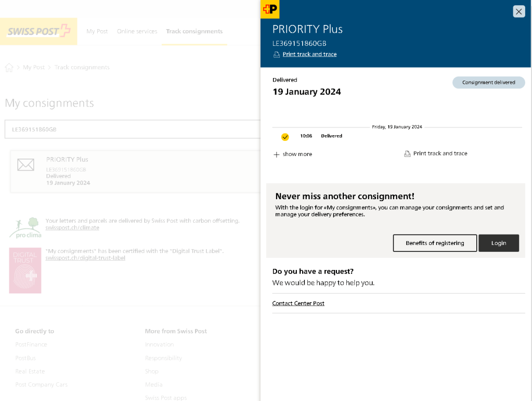Focus the consignment number search field
This screenshot has height=401, width=532.
(133, 130)
